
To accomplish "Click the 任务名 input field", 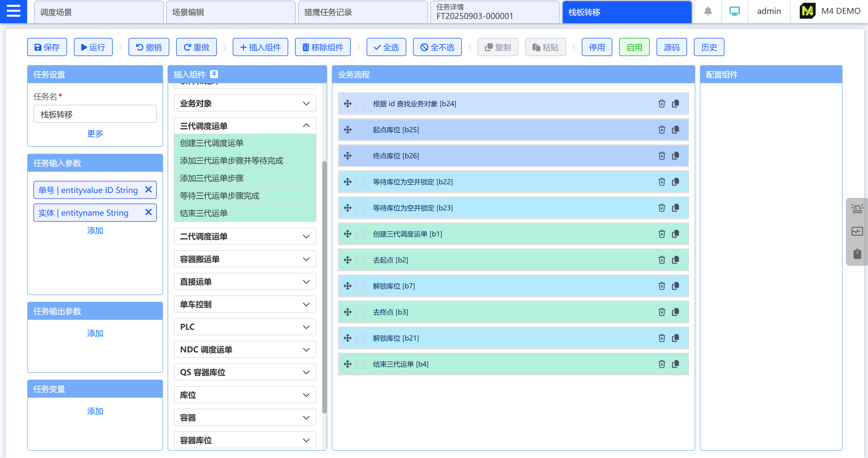I will tap(95, 114).
